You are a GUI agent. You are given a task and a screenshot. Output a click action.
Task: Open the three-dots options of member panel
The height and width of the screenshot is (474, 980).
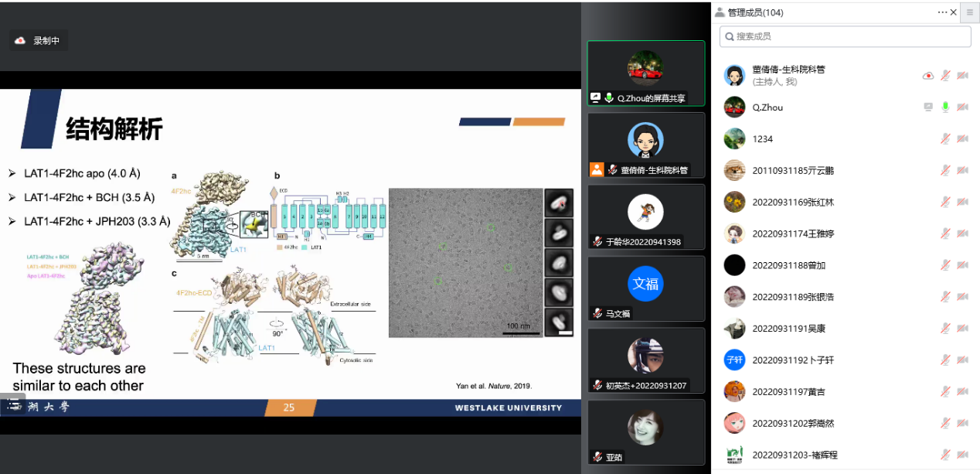click(x=942, y=12)
